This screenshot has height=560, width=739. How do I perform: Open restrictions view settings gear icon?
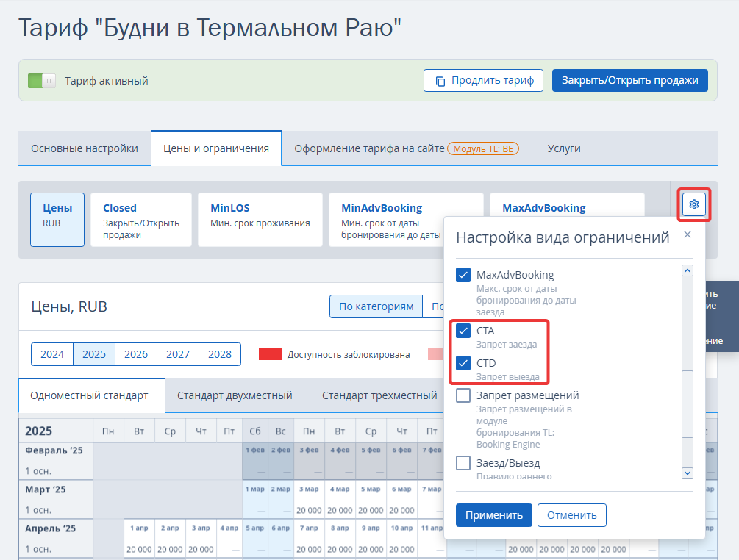(x=693, y=204)
